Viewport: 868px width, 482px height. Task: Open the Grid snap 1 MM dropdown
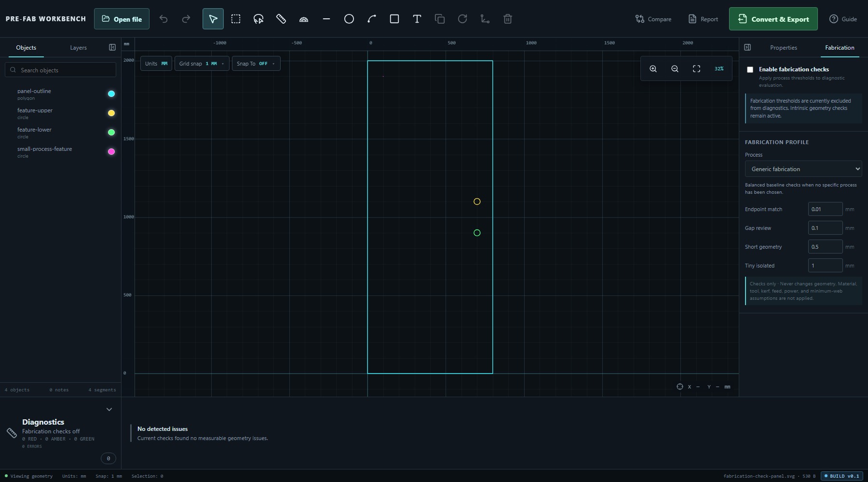tap(202, 64)
